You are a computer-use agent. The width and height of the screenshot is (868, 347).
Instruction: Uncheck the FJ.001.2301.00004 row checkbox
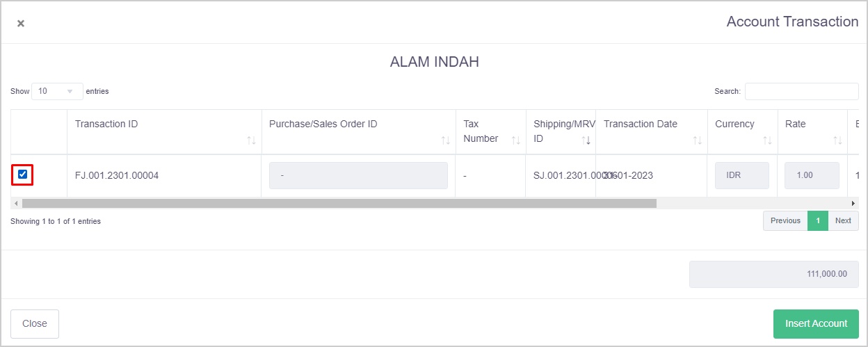(x=23, y=175)
